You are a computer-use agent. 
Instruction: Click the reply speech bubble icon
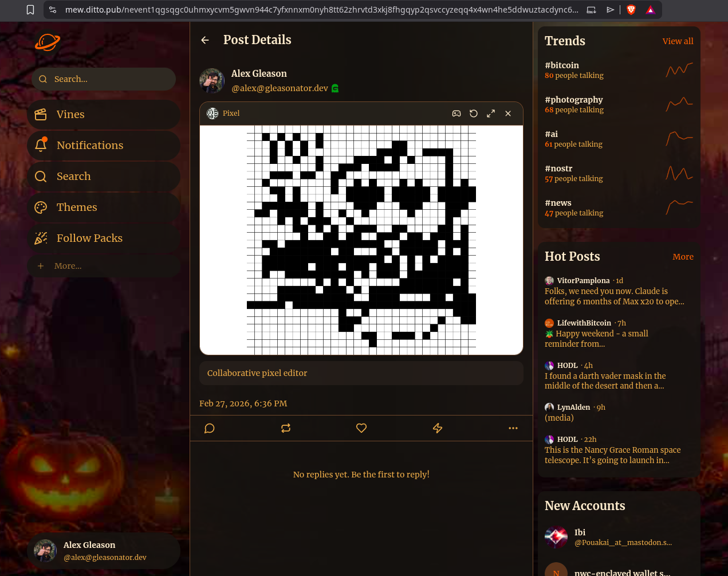(x=210, y=428)
